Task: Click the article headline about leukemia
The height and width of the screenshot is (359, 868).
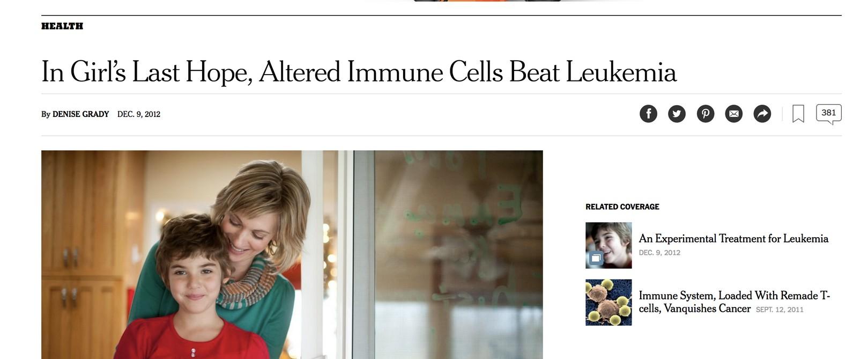Action: (359, 72)
